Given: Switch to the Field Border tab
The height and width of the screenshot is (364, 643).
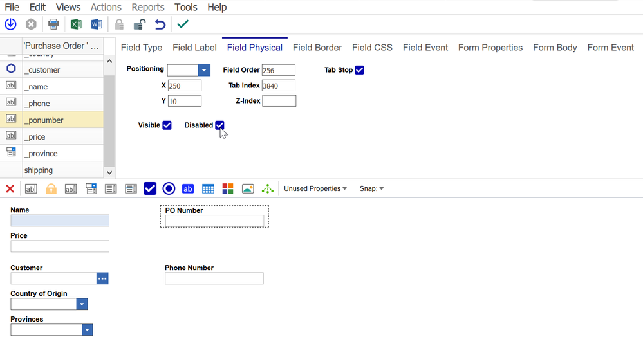Looking at the screenshot, I should point(317,48).
